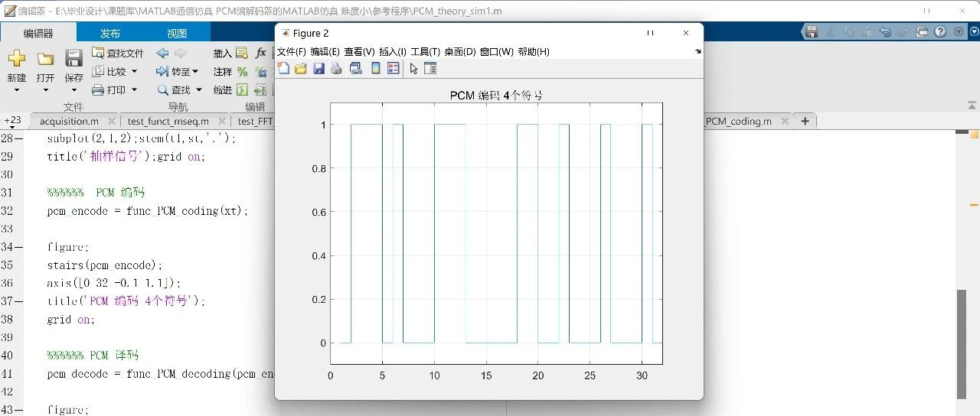This screenshot has width=980, height=416.
Task: Expand the Compare (比较) dropdown arrow
Action: click(135, 71)
